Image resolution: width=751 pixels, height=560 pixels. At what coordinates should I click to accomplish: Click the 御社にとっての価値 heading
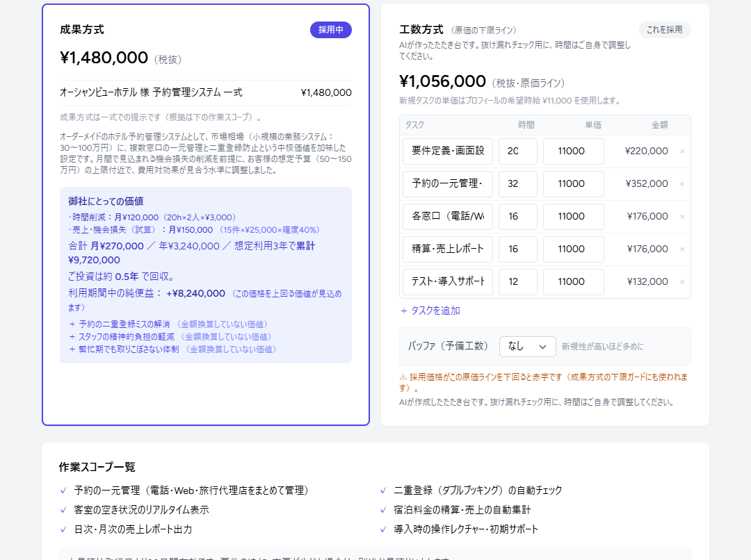coord(106,201)
